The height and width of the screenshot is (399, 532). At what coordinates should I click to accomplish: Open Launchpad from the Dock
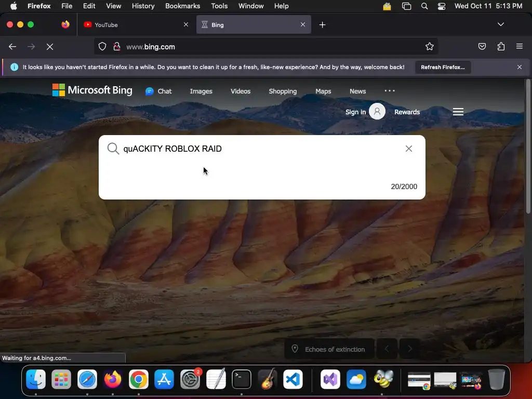(x=61, y=379)
